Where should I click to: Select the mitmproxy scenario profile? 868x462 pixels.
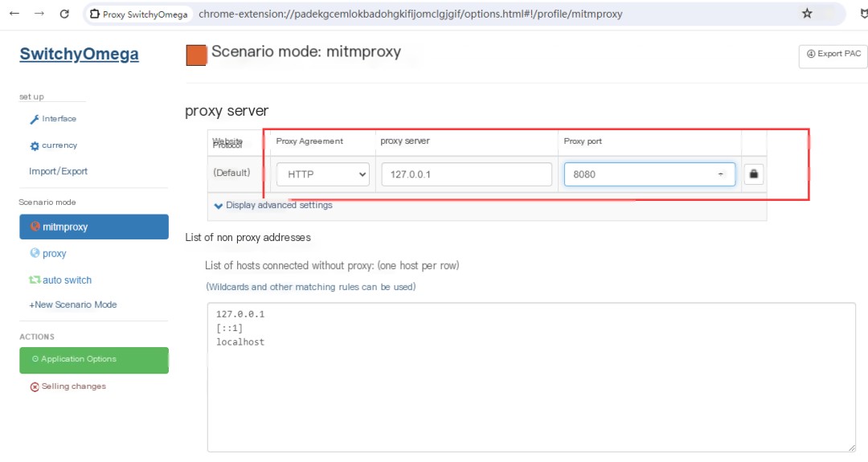[x=94, y=227]
